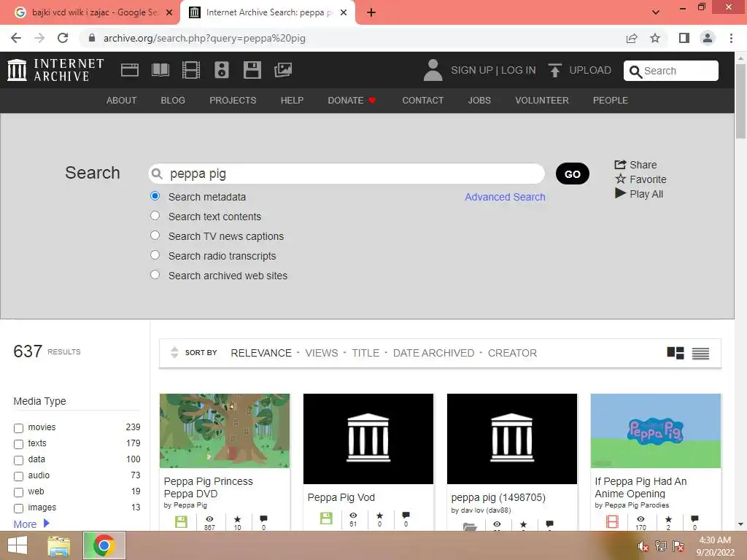Open Chrome three-dot menu

coord(731,38)
